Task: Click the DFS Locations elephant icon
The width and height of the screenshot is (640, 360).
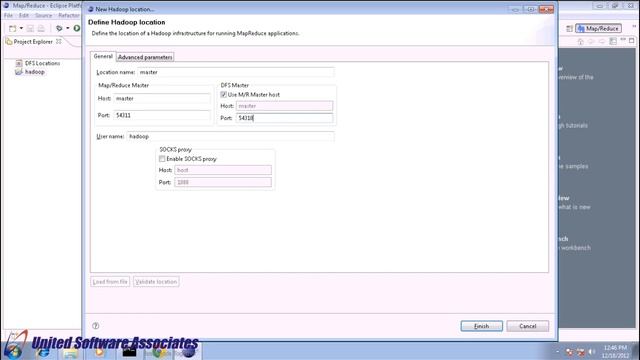Action: pos(18,63)
